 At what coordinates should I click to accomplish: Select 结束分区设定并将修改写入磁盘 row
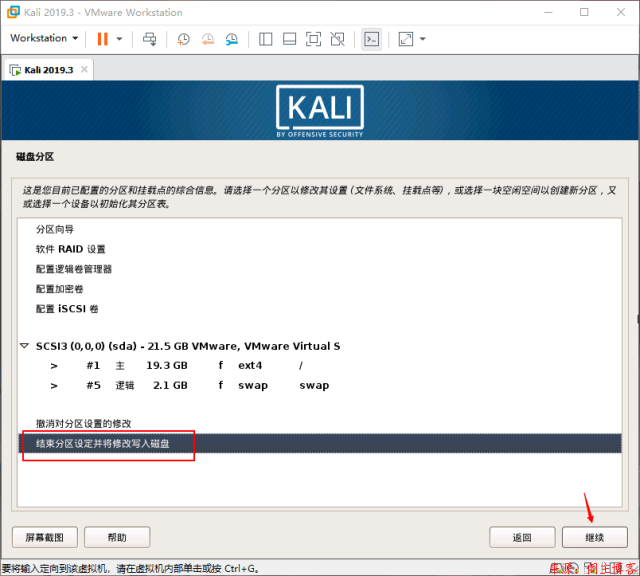click(x=320, y=444)
